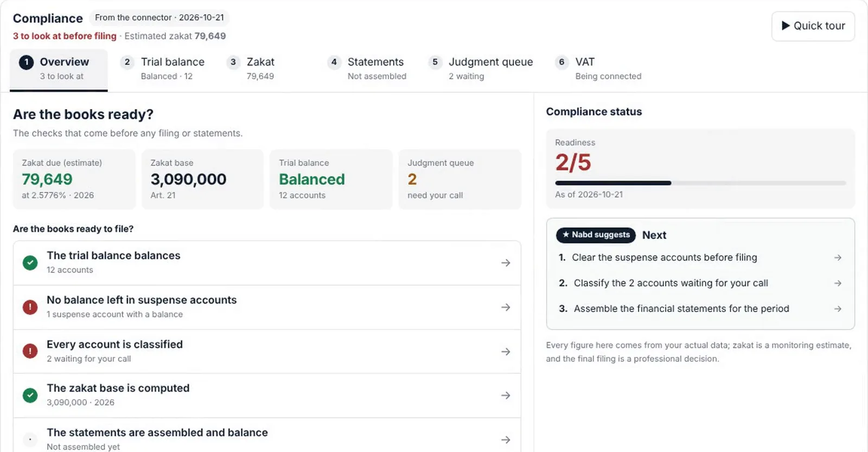
Task: Open suggestion Clear the suspense accounts before filing
Action: pos(700,258)
